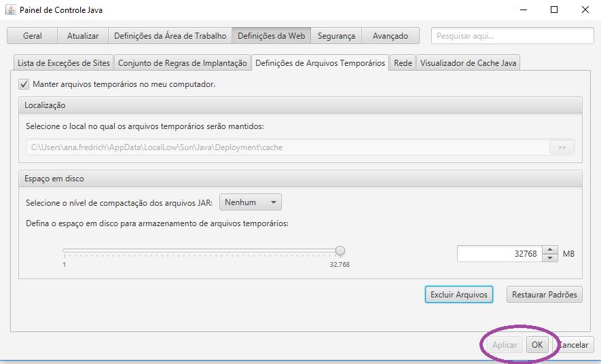Confirm with the OK button

pyautogui.click(x=537, y=345)
